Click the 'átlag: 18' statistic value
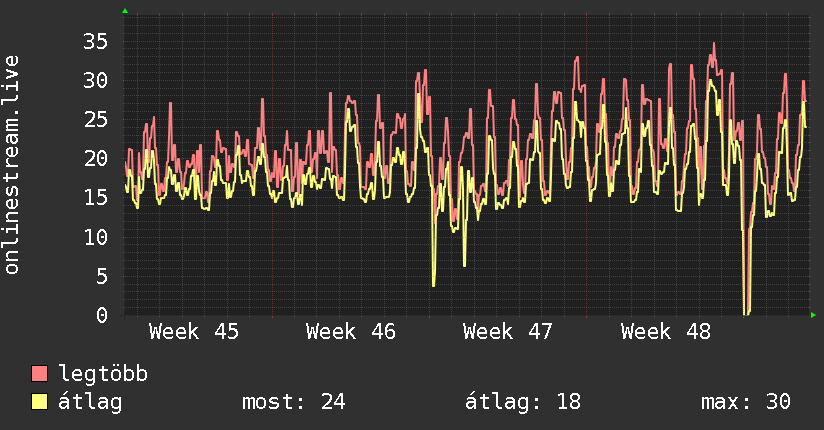 [x=523, y=402]
